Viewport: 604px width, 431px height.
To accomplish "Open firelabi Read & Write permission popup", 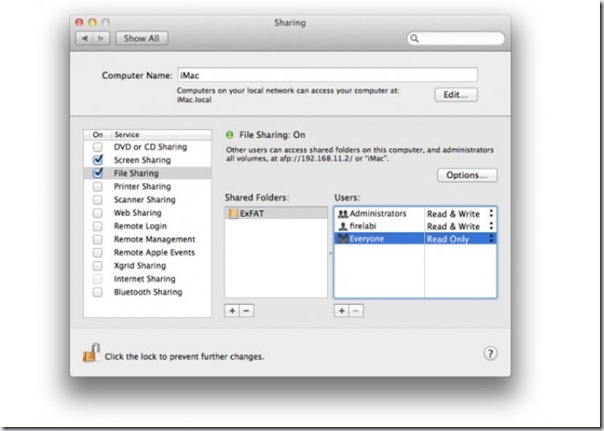I will (460, 226).
